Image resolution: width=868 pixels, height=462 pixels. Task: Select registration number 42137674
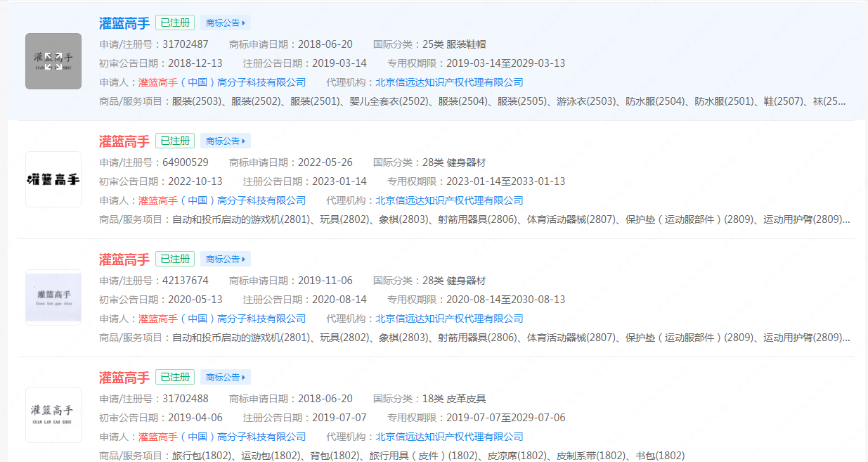(x=186, y=280)
